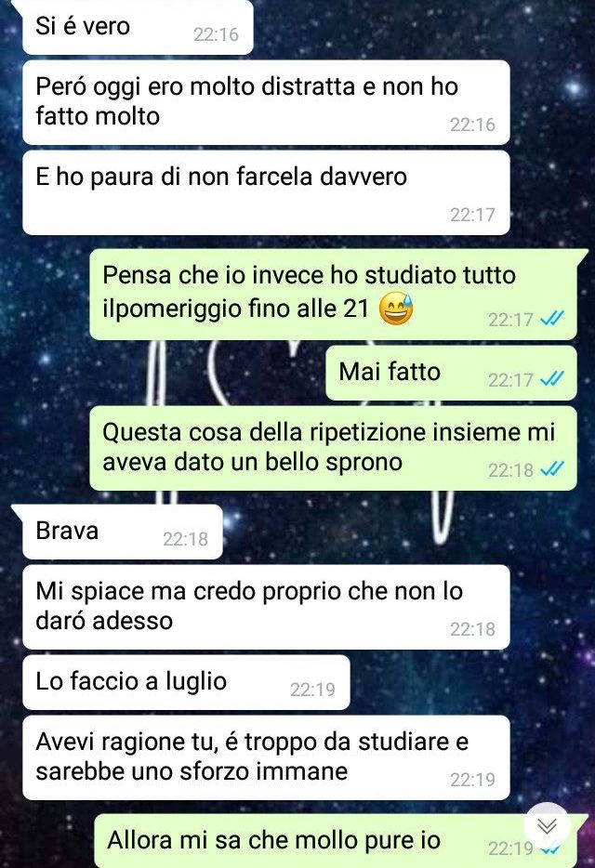The height and width of the screenshot is (868, 595).
Task: Select the 'Lo faccio a luglio' message
Action: (186, 682)
